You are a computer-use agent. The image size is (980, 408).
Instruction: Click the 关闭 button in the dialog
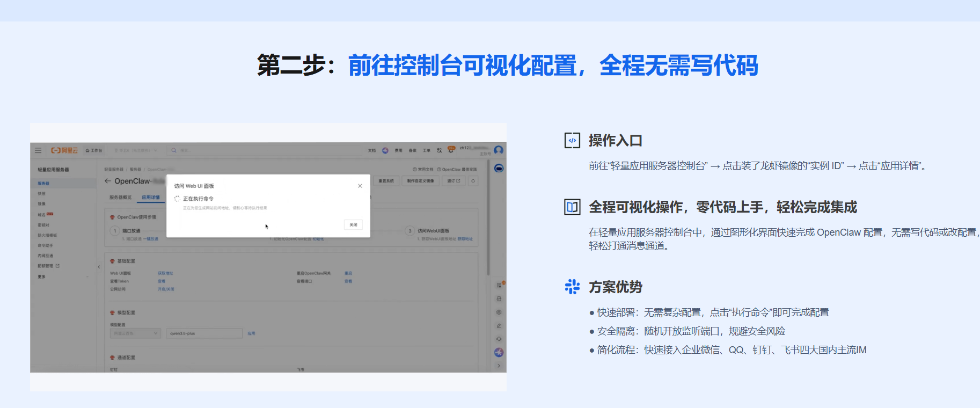pyautogui.click(x=353, y=224)
